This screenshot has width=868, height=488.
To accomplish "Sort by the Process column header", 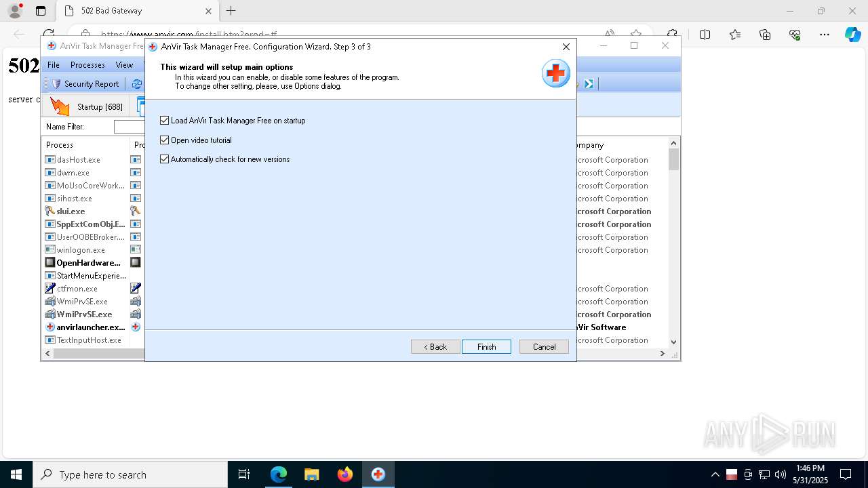I will pyautogui.click(x=86, y=144).
